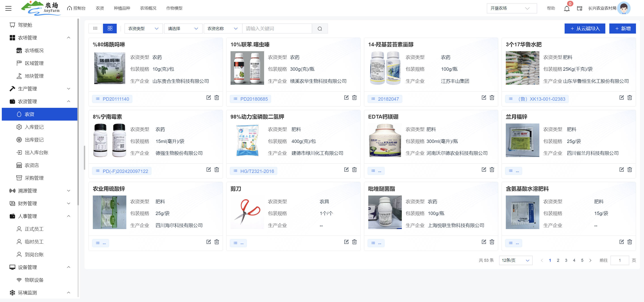Screen dimensions: 644x302
Task: Click the 新增 button
Action: point(622,28)
